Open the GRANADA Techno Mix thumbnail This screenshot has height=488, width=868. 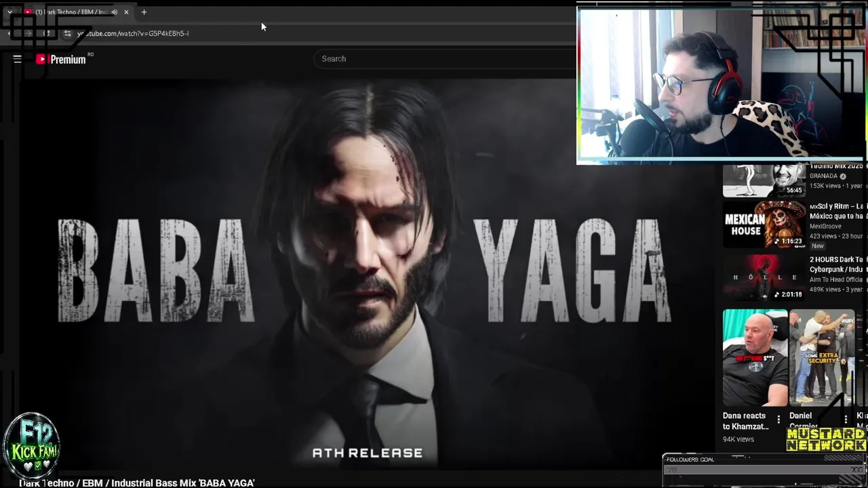764,180
